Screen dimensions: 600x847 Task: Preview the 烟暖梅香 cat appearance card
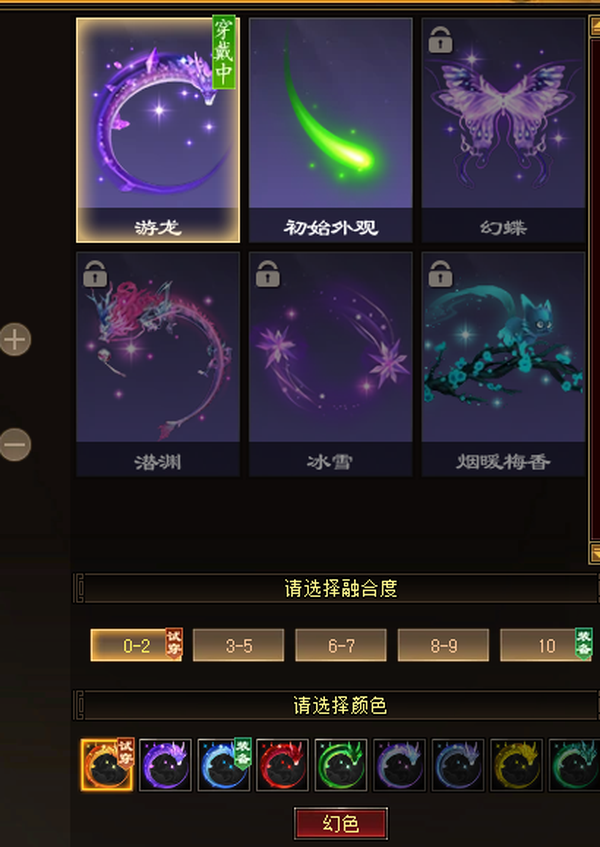click(x=503, y=364)
